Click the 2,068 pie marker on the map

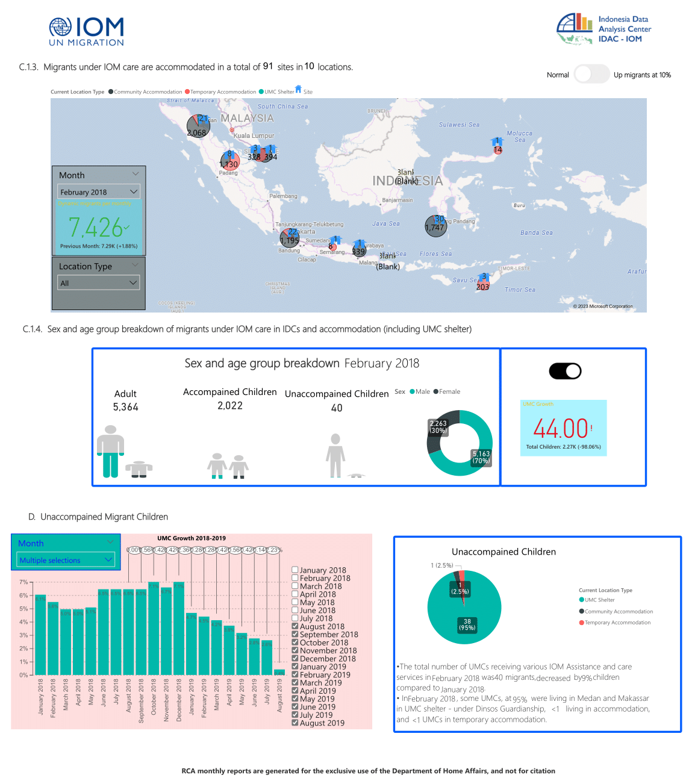[x=198, y=126]
